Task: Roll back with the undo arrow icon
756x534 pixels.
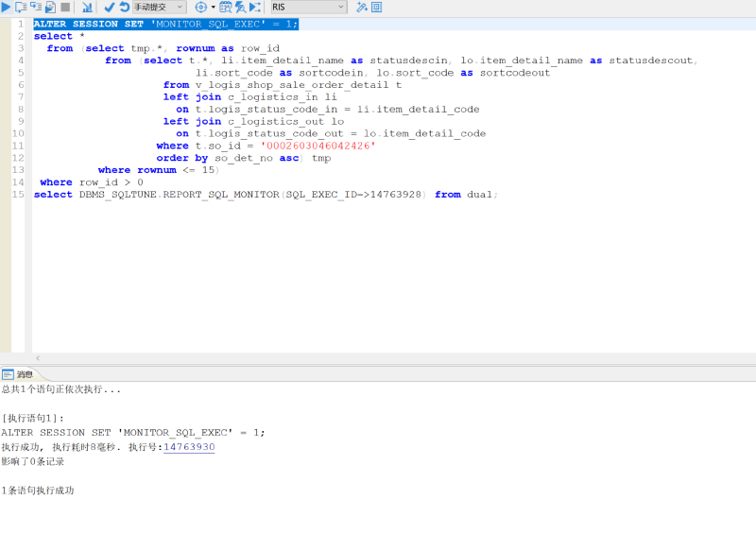Action: [x=125, y=8]
